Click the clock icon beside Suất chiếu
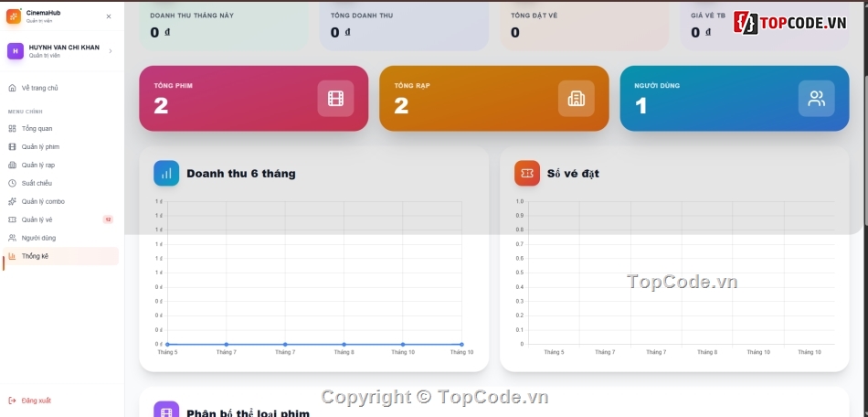Image resolution: width=868 pixels, height=417 pixels. point(12,183)
